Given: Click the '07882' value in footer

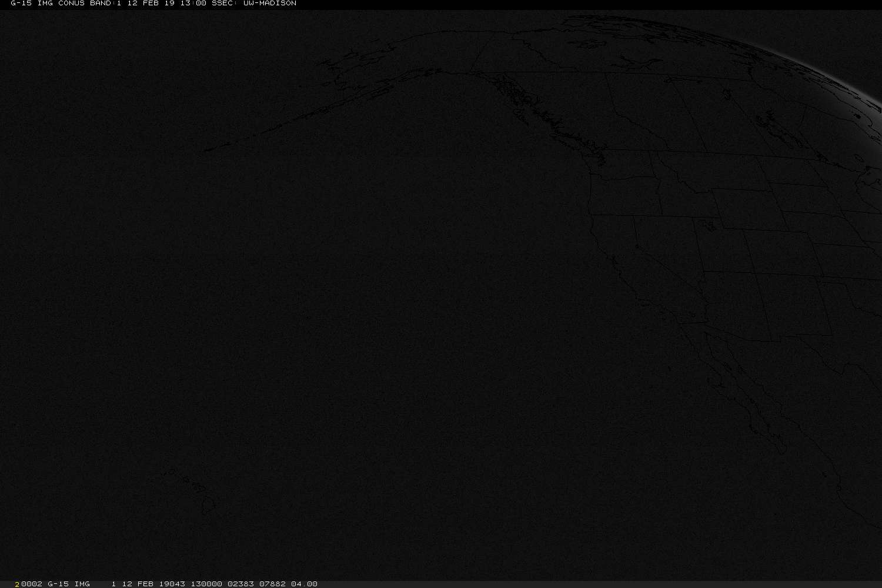Looking at the screenshot, I should click(x=272, y=584).
